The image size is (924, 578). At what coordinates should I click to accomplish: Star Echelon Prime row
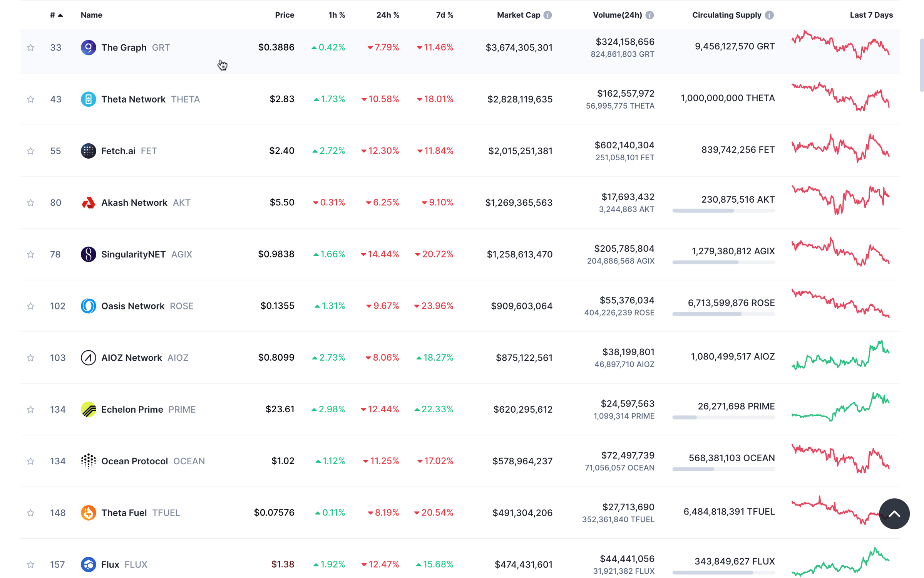30,409
